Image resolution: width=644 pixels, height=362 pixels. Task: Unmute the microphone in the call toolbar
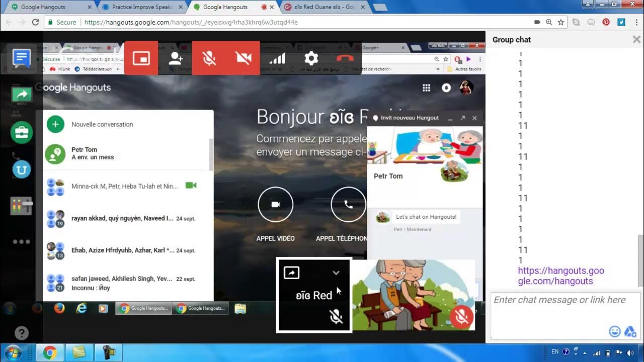pyautogui.click(x=209, y=58)
